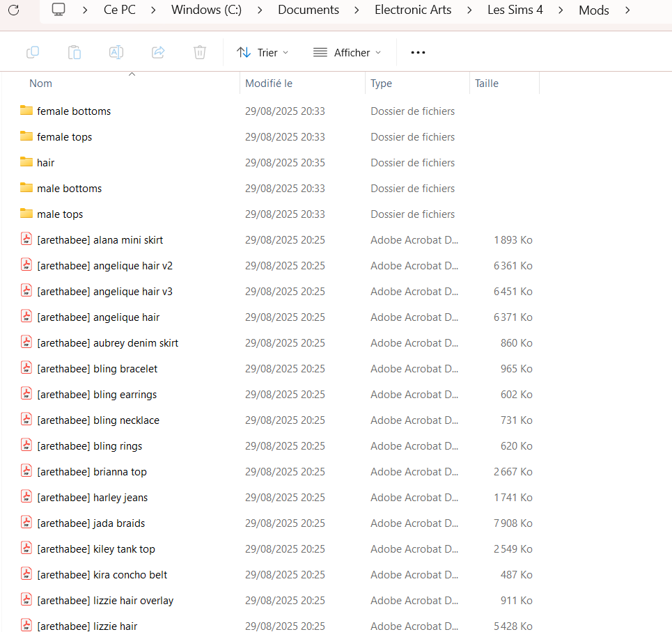Image resolution: width=672 pixels, height=632 pixels.
Task: Select the hair folder
Action: [x=45, y=163]
